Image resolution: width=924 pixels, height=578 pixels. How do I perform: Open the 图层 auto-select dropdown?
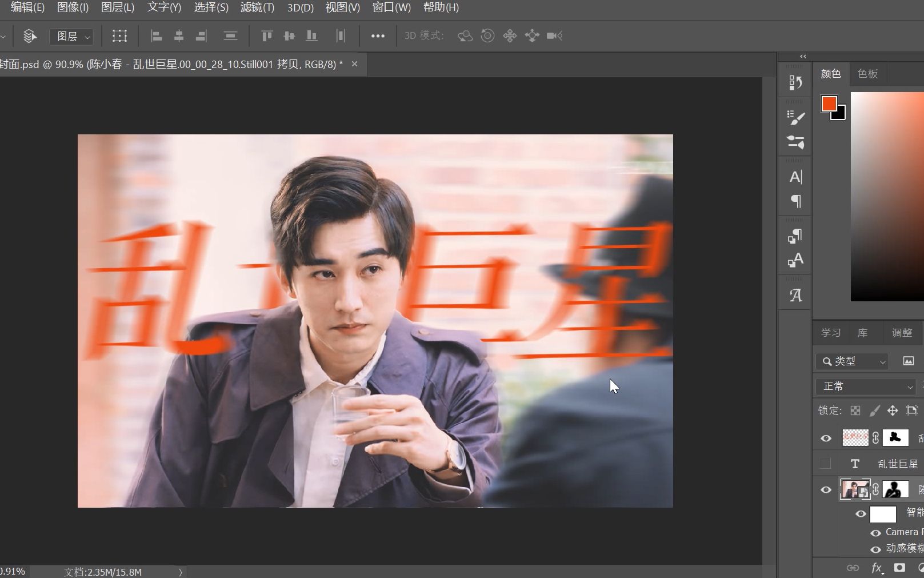71,37
